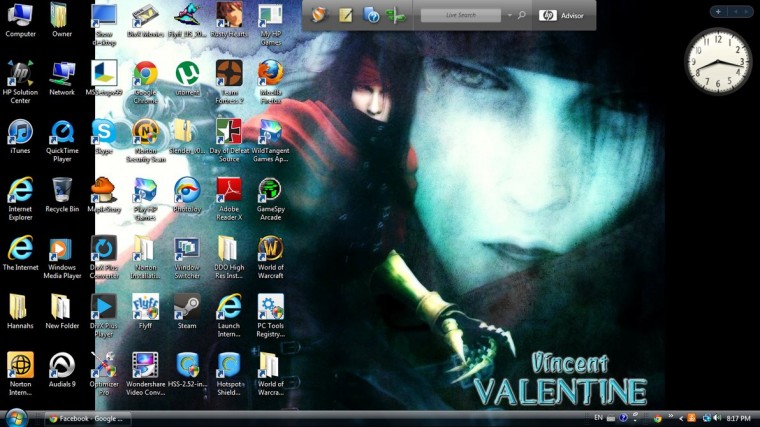This screenshot has height=427, width=760.
Task: Run the HSS-2.52 installer
Action: coord(187,369)
